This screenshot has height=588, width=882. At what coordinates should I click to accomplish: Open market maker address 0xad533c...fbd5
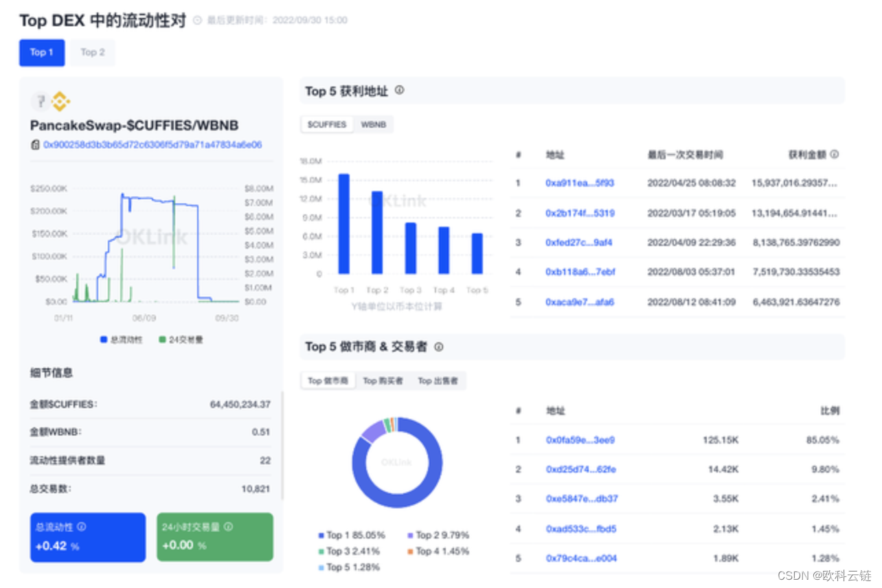point(581,528)
